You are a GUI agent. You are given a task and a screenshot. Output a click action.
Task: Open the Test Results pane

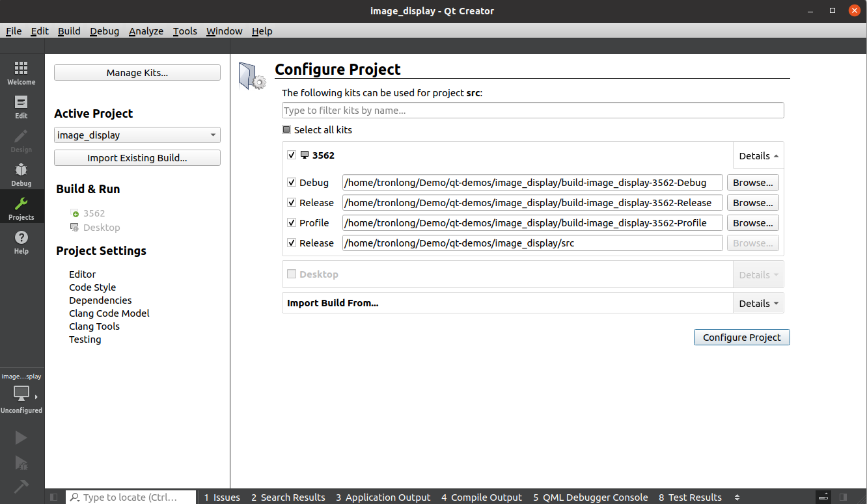tap(690, 497)
